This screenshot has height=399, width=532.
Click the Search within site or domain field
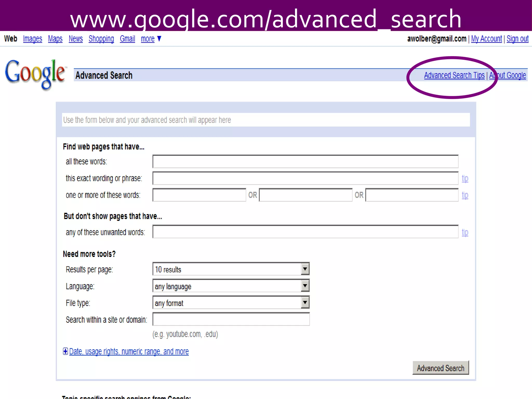231,319
